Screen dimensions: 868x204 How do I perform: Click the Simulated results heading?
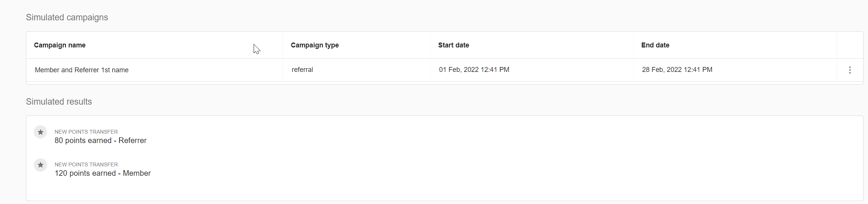59,102
